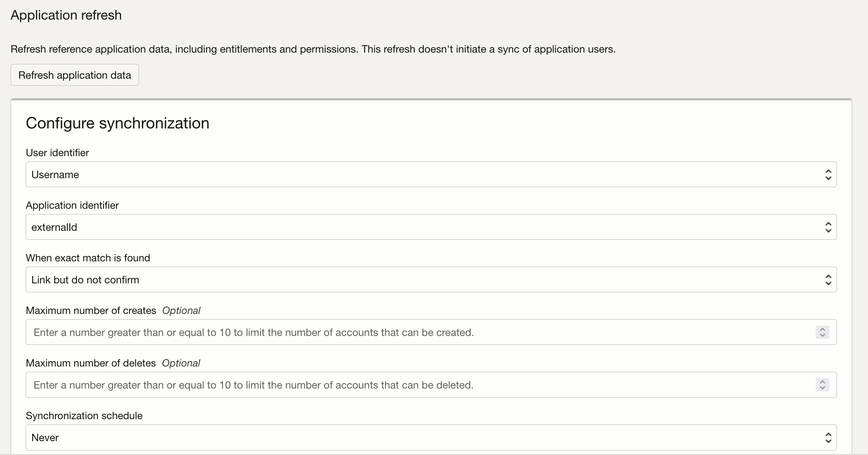Click the Refresh application data button
This screenshot has height=455, width=868.
75,75
